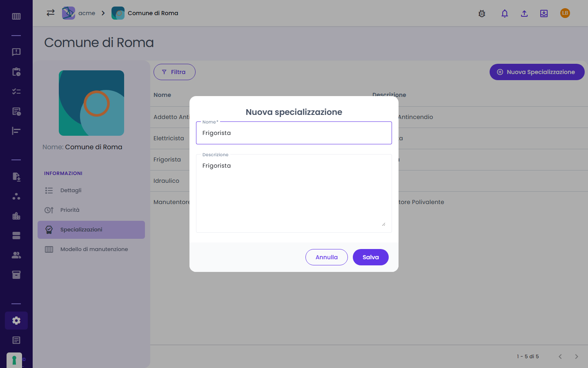Screen dimensions: 588x368
Task: Click the acme breadcrumb link
Action: [x=87, y=13]
